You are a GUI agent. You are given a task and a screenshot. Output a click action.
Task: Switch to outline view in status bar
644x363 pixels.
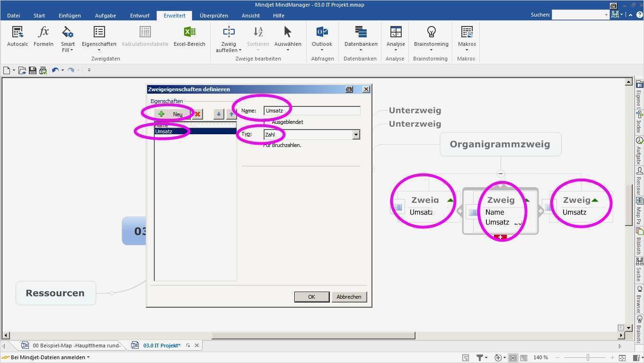click(523, 358)
